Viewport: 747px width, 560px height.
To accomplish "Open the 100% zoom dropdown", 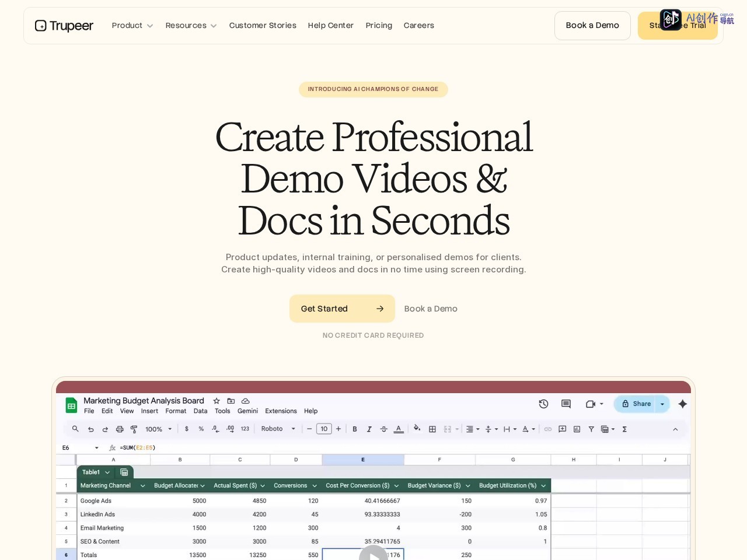I will click(159, 429).
